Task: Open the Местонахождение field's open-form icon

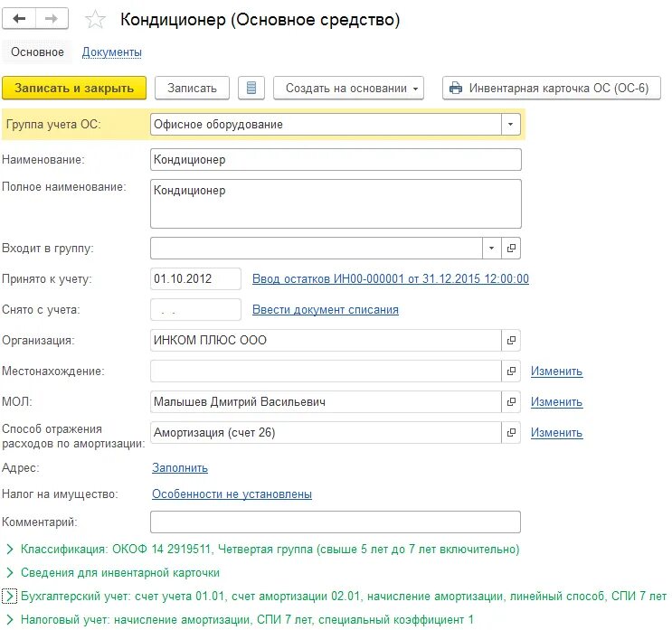Action: (x=511, y=371)
